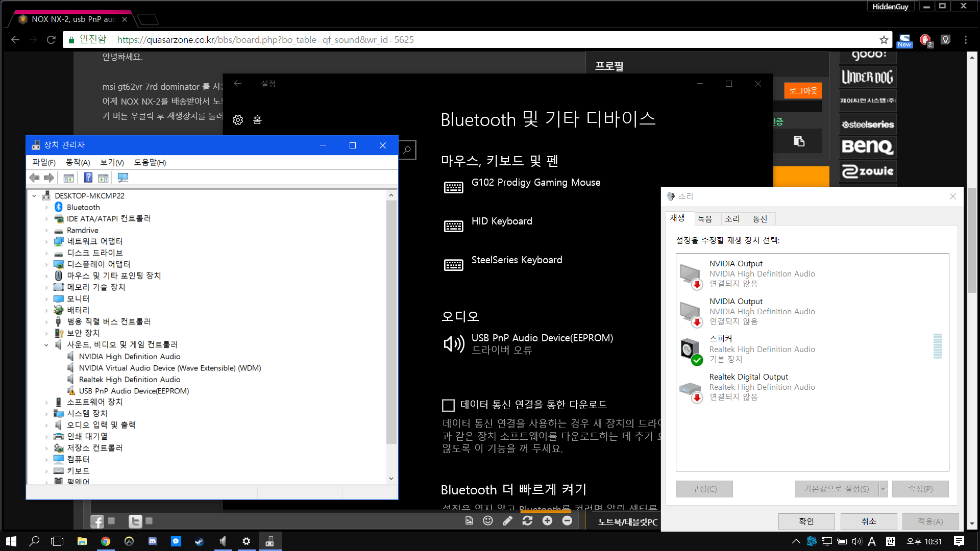This screenshot has width=980, height=551.
Task: Click the back arrow in the Settings window
Action: coord(237,84)
